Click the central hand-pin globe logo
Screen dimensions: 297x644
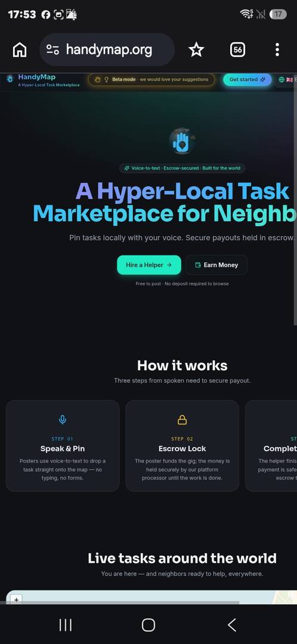[x=182, y=141]
